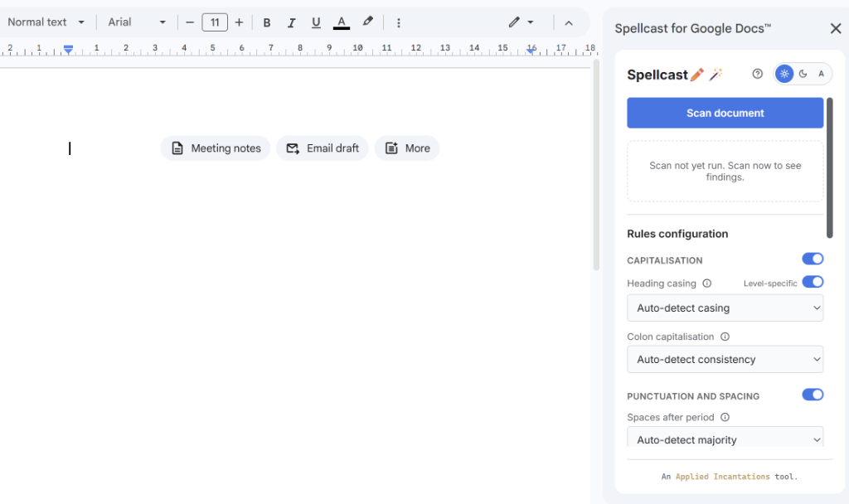Viewport: 849px width, 504px height.
Task: Switch Spellcast to dark theme moon icon
Action: pos(803,74)
